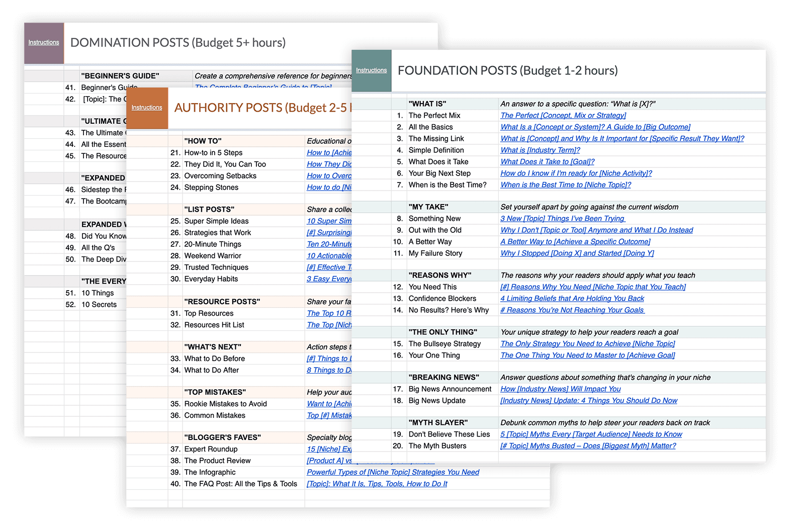
Task: Click '4 Limiting Beliefs That Are Holding You Back'
Action: click(572, 299)
